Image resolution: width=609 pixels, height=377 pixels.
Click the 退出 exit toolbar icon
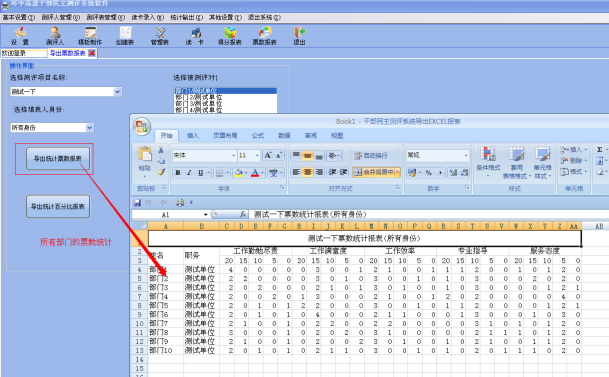pyautogui.click(x=299, y=36)
